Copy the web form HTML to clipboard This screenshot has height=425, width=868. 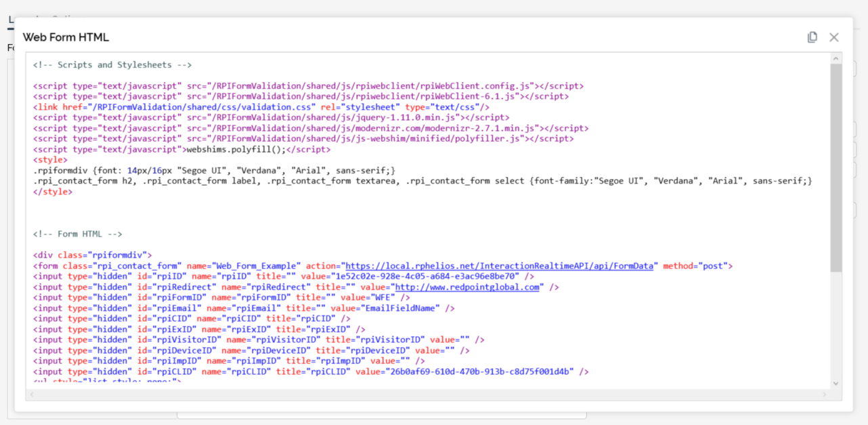pyautogui.click(x=812, y=37)
